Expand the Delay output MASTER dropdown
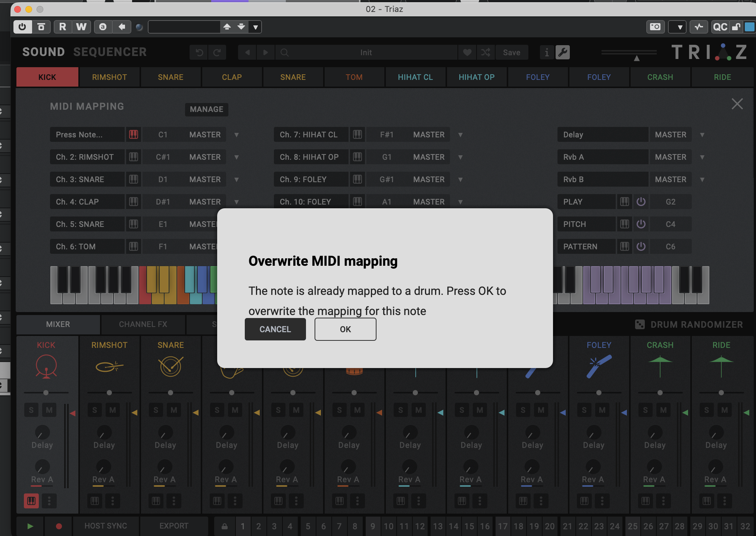 [702, 135]
